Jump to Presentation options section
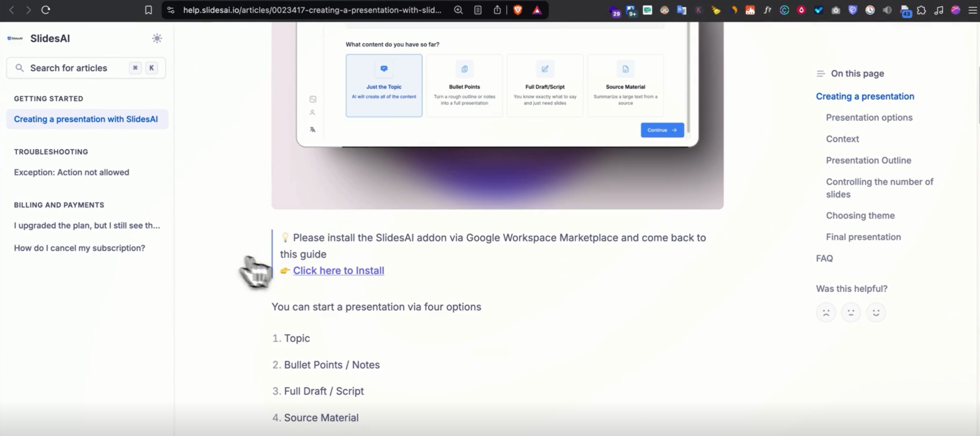The image size is (980, 436). pos(869,118)
